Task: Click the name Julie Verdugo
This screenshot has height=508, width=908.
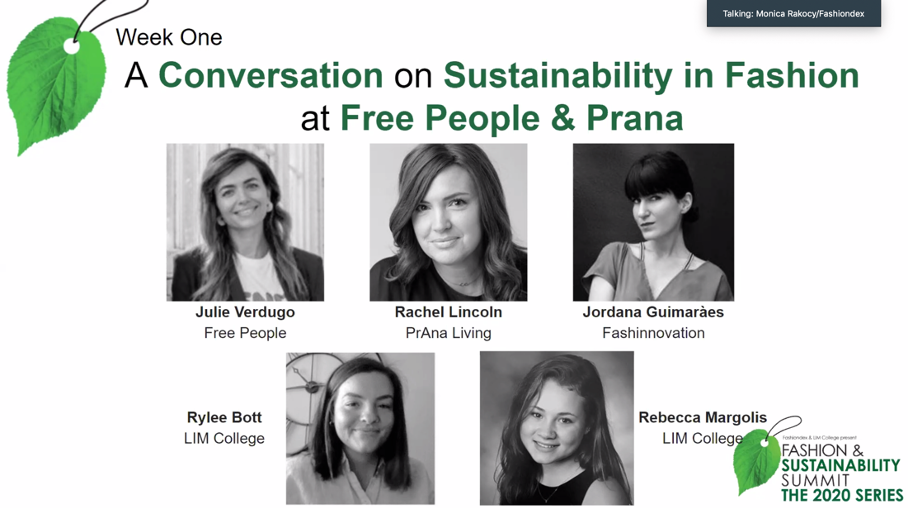Action: 245,312
